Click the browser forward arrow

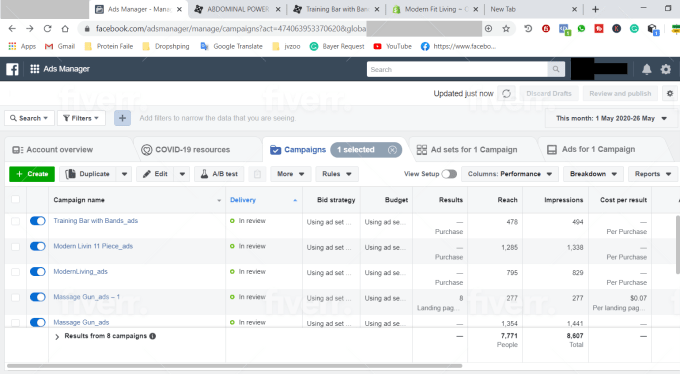click(x=29, y=29)
